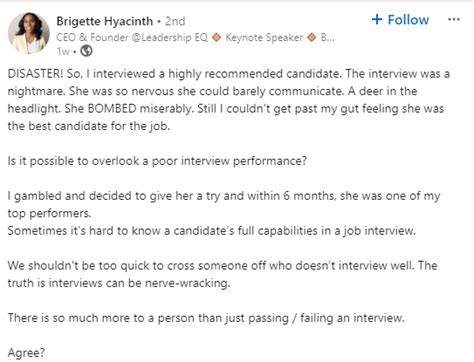474x362 pixels.
Task: Click the 1w post timestamp
Action: coord(63,51)
